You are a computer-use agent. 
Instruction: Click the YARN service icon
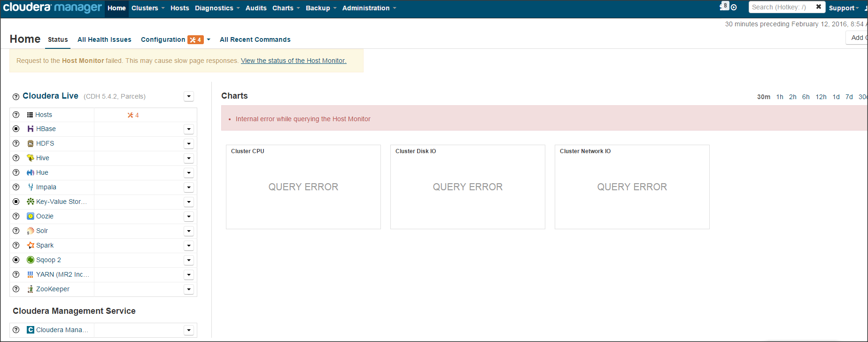click(x=31, y=274)
